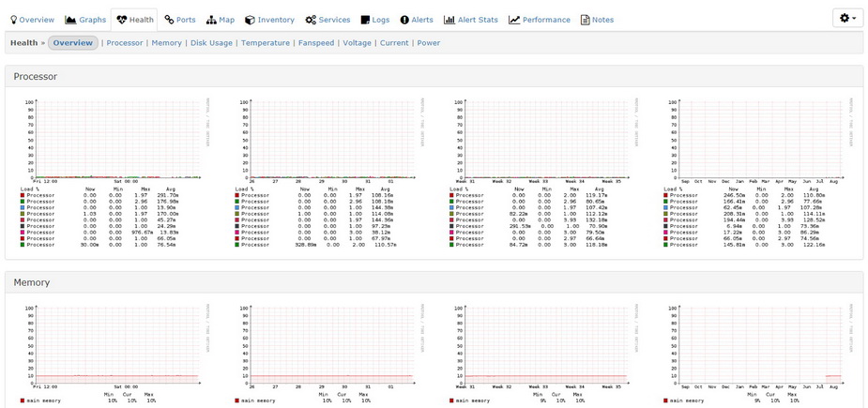Open the monthly Processor load graph
868x408 pixels.
pyautogui.click(x=544, y=173)
